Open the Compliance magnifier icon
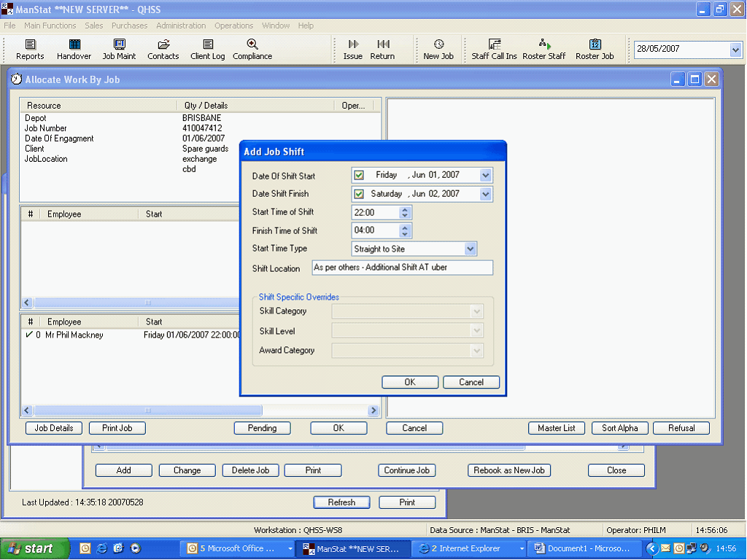 (252, 50)
